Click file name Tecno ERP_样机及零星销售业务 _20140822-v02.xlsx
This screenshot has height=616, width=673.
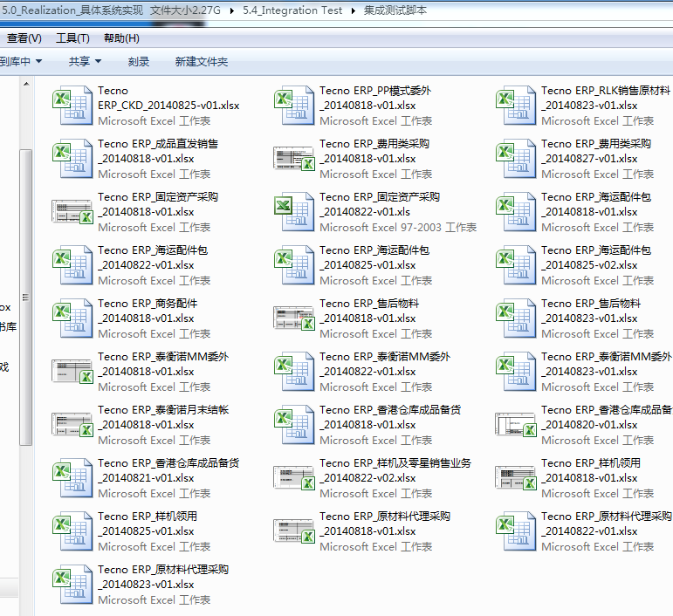tap(395, 470)
